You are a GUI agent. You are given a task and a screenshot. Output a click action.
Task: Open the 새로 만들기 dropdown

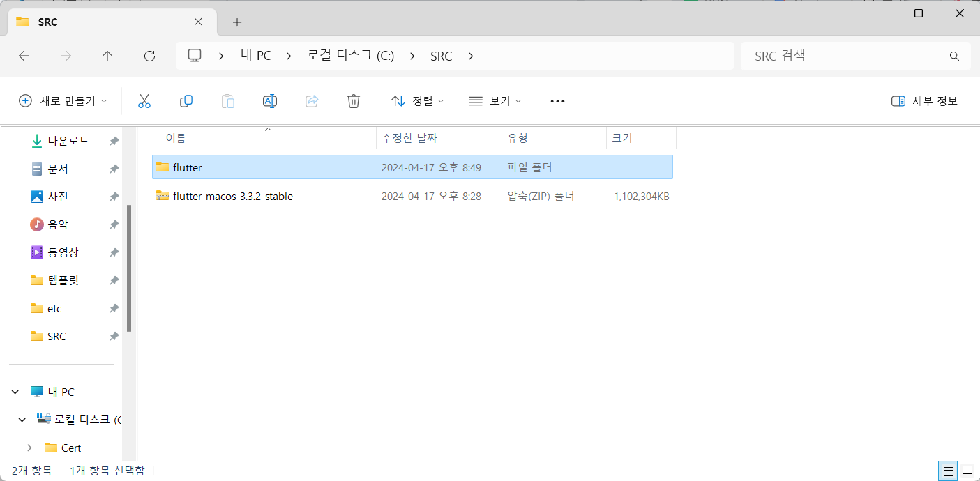[x=63, y=101]
